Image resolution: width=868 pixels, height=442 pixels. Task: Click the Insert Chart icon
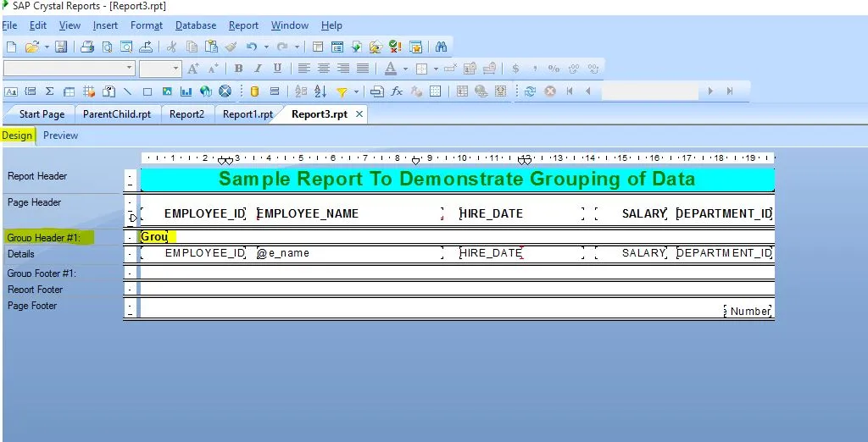(x=186, y=91)
